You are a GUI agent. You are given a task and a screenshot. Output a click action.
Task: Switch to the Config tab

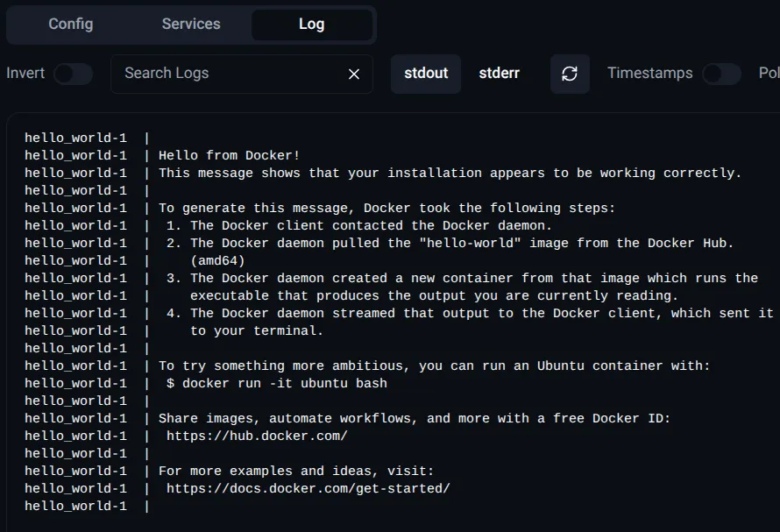click(70, 25)
